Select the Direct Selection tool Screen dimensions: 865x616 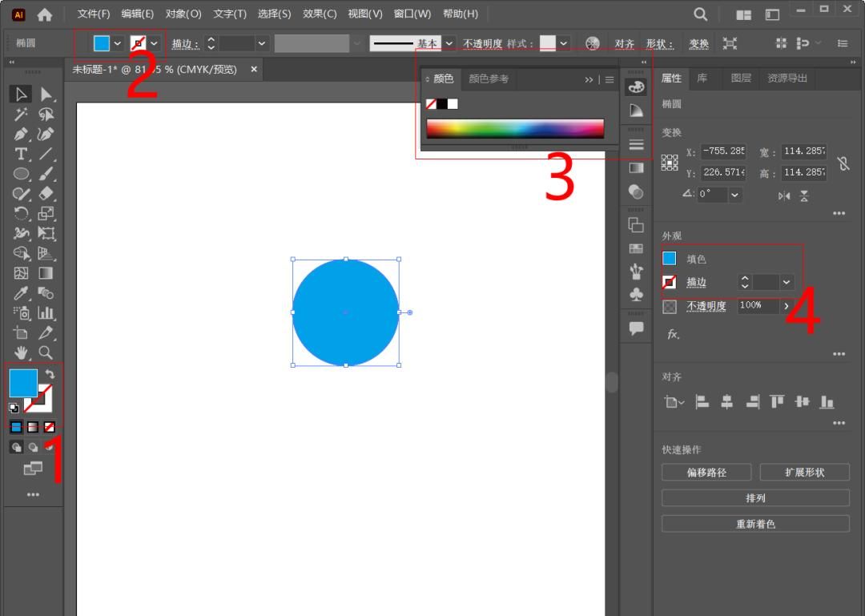[x=46, y=95]
